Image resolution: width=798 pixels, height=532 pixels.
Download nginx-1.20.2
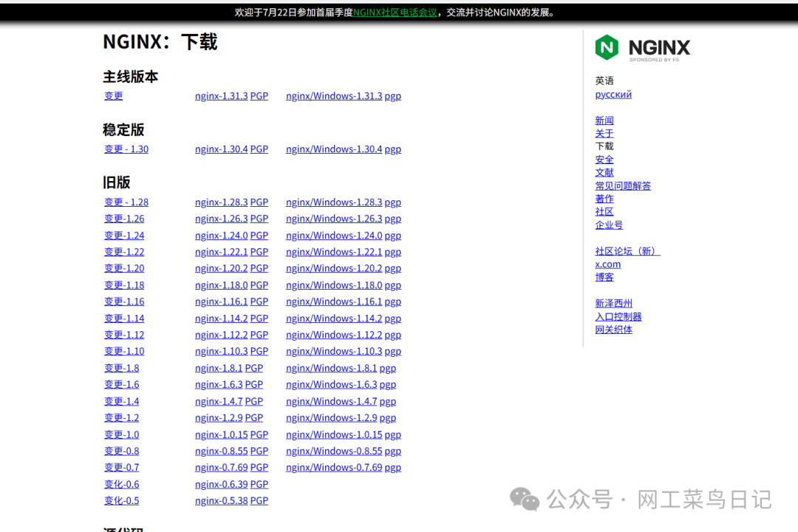click(x=222, y=267)
